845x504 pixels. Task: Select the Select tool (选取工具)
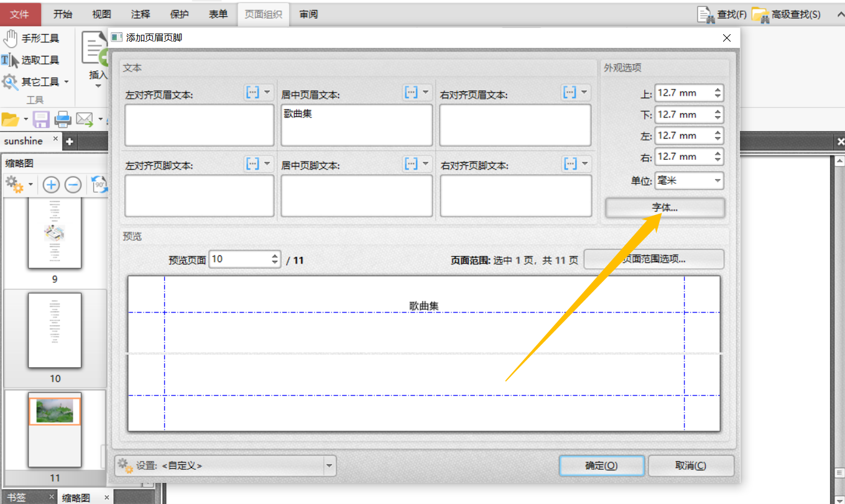(31, 60)
